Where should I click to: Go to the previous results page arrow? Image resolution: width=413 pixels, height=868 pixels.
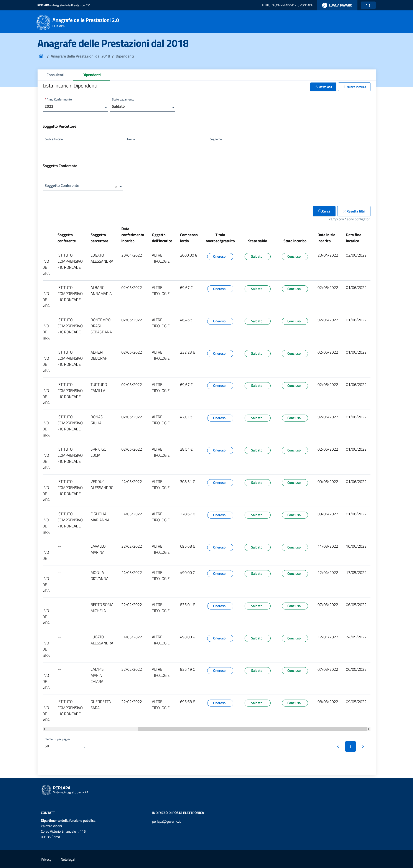(338, 746)
